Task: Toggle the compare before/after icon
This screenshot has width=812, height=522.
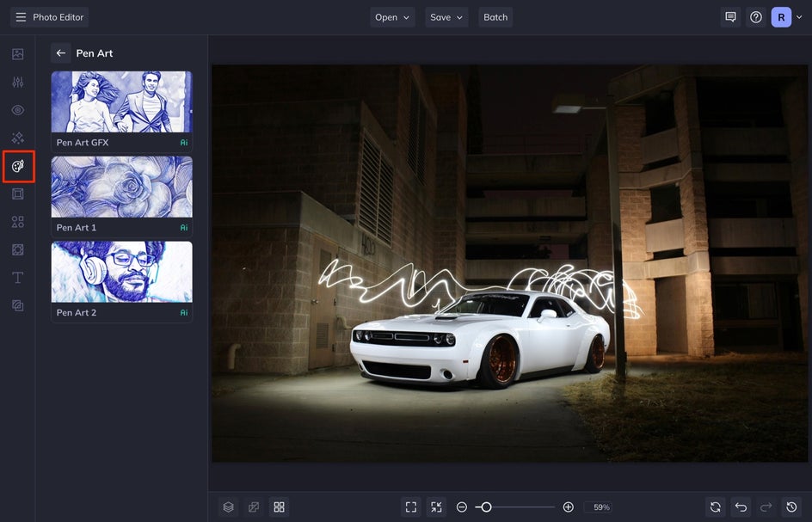Action: tap(254, 507)
